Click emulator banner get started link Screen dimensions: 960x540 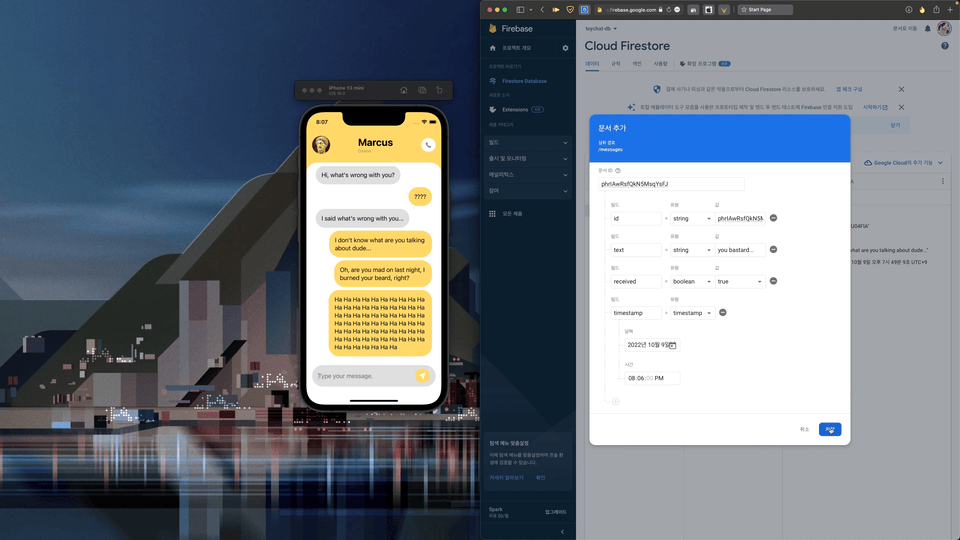click(875, 107)
